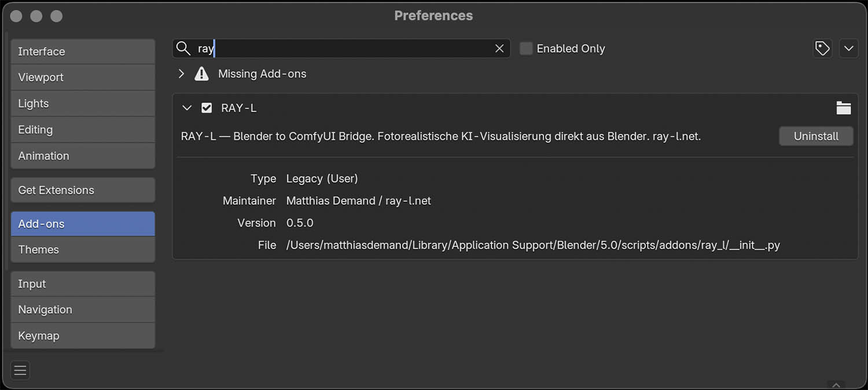The image size is (868, 390).
Task: Select the Interface preferences tab
Action: tap(83, 51)
